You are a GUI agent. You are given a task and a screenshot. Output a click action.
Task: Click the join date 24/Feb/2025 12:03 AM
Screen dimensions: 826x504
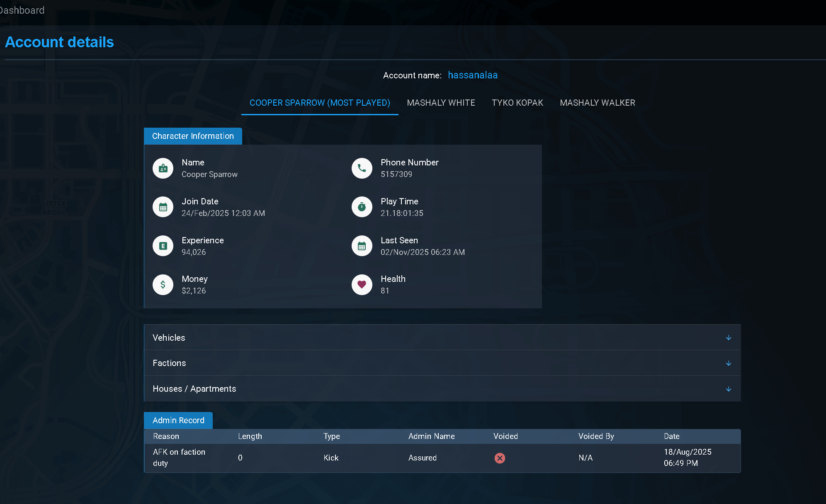point(223,213)
